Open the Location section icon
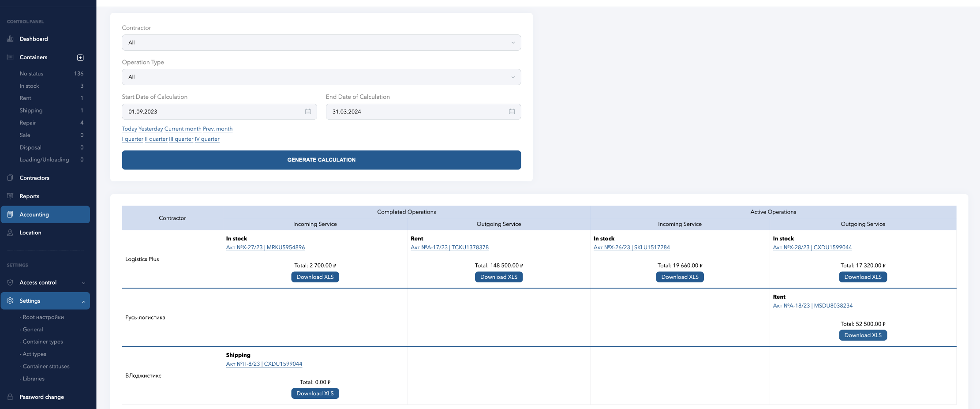This screenshot has width=980, height=409. pos(10,233)
